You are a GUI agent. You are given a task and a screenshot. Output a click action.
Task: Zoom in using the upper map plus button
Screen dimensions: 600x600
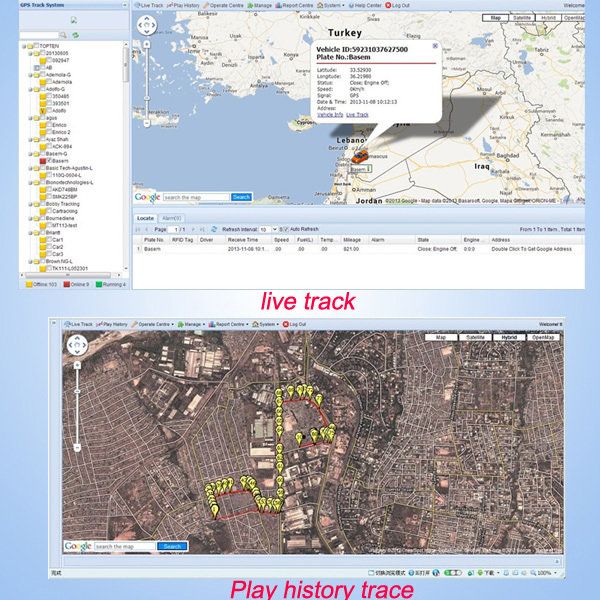point(147,44)
